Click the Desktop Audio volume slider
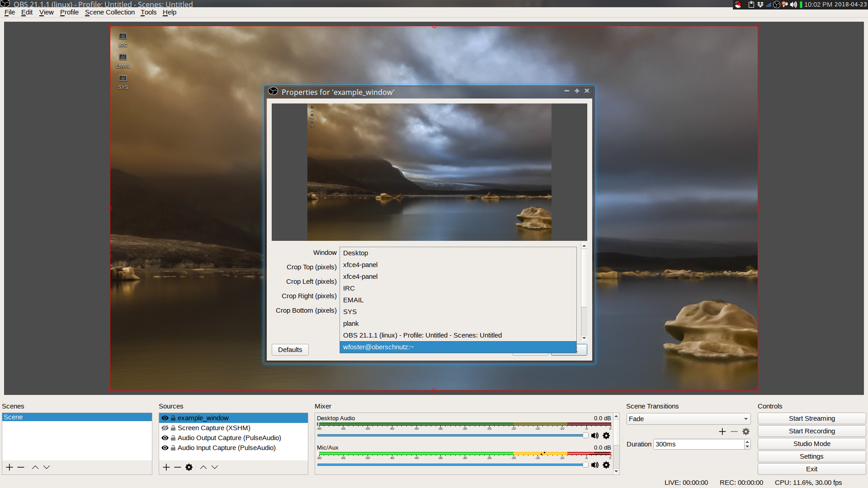 tap(452, 436)
